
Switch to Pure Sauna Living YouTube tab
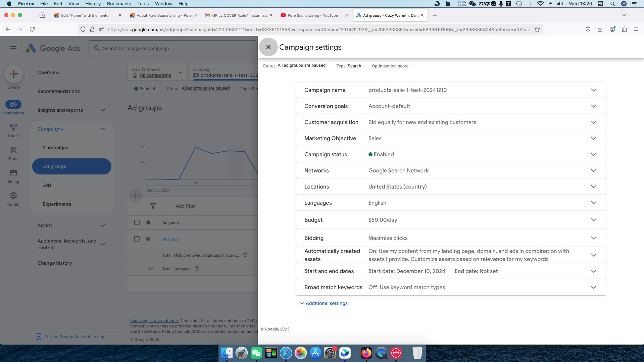pos(312,15)
